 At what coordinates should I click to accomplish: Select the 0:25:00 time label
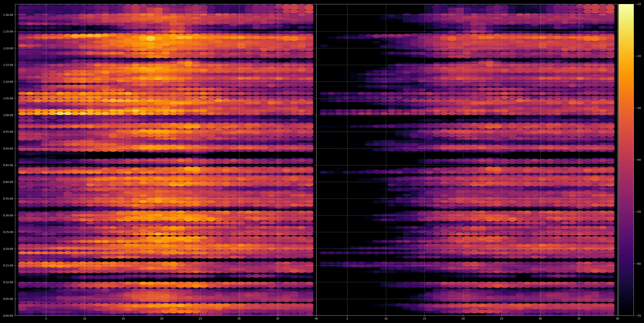point(8,232)
